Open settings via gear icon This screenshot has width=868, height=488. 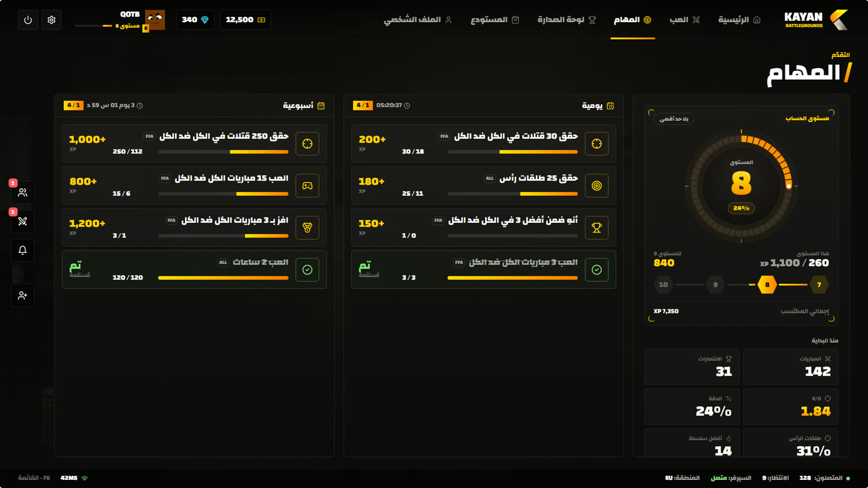pyautogui.click(x=52, y=20)
